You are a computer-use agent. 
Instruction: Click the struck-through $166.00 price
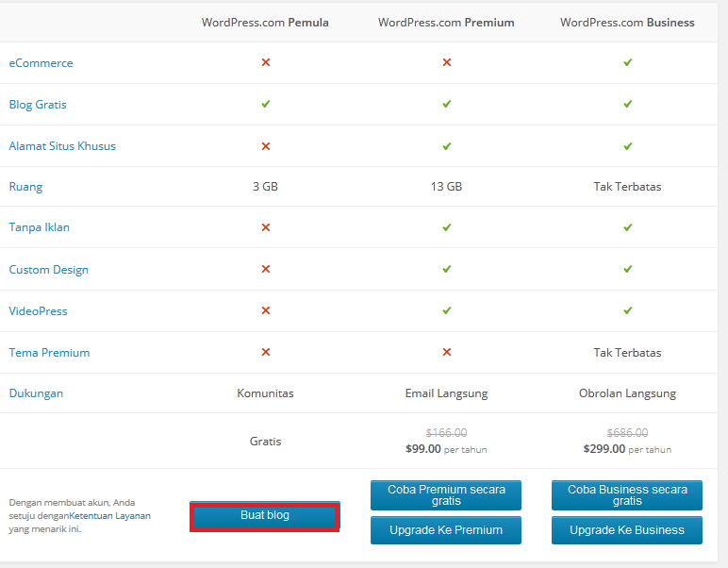446,433
